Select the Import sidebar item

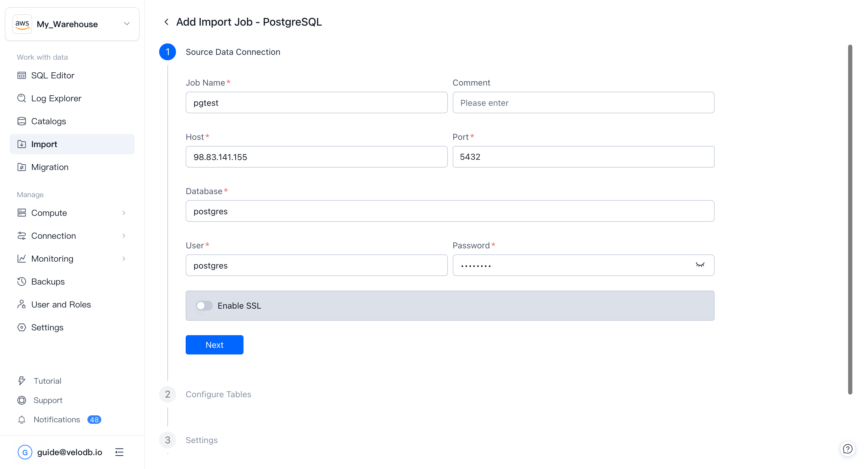pyautogui.click(x=44, y=144)
